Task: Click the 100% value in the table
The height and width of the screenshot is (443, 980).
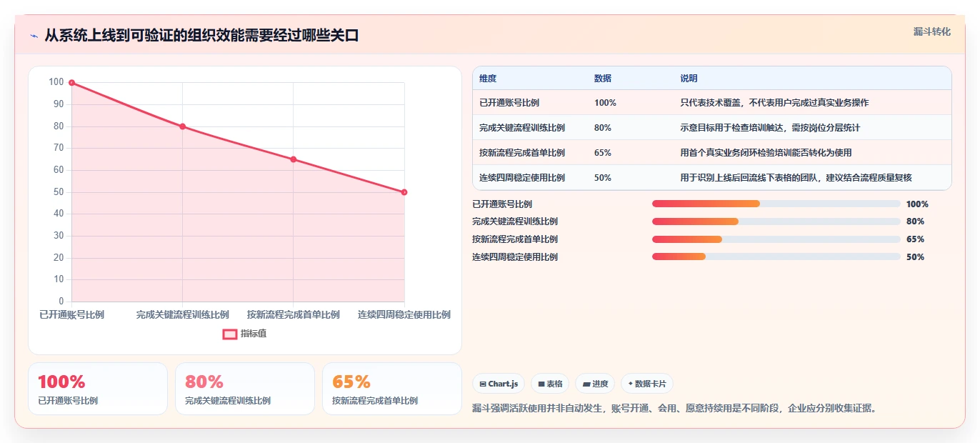Action: point(605,103)
